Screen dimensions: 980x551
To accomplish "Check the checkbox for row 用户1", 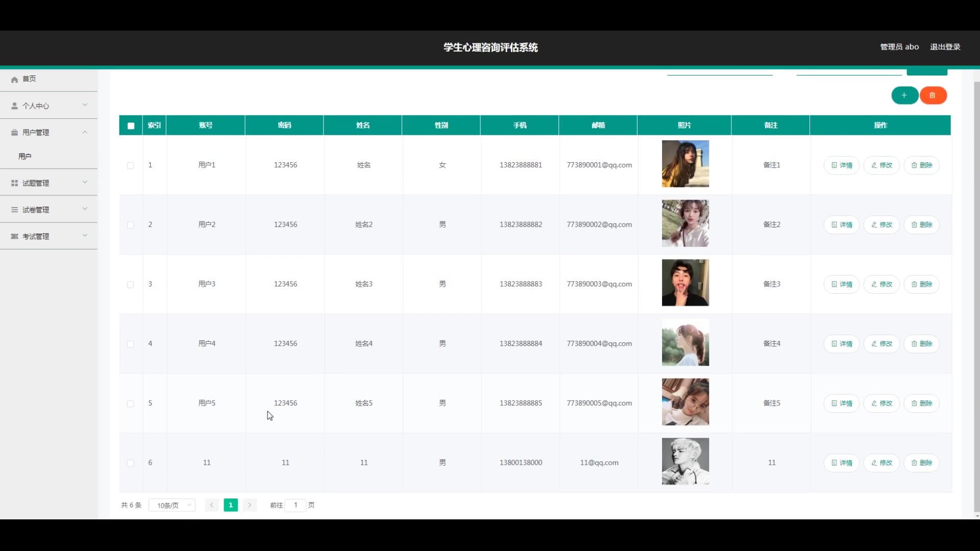I will [131, 165].
